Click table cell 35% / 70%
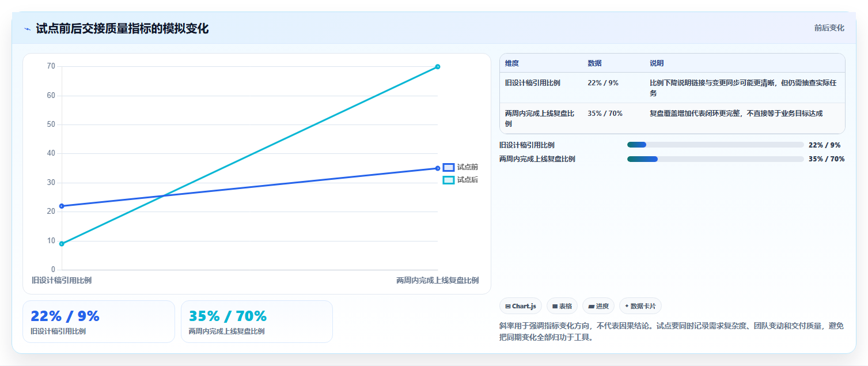This screenshot has width=868, height=366. click(x=605, y=114)
